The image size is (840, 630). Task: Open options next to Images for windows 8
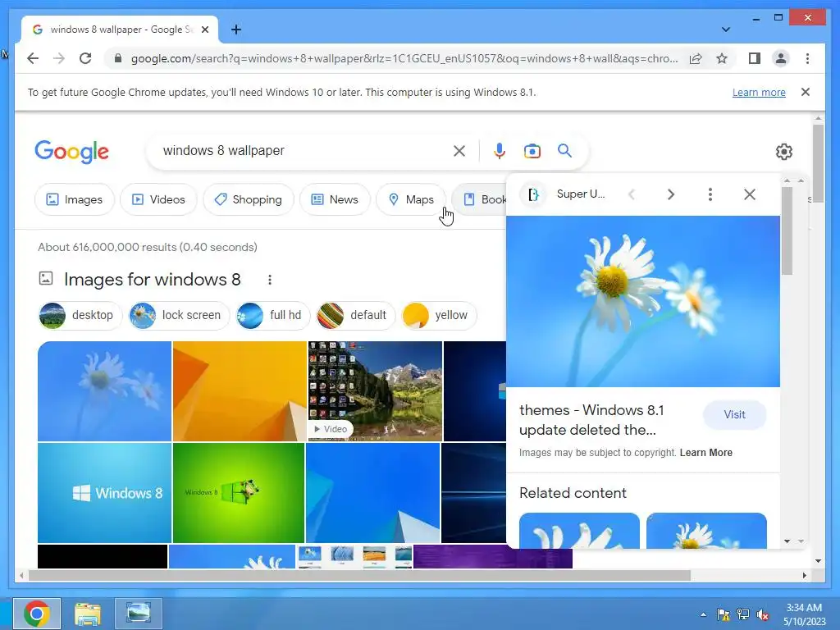pos(269,280)
